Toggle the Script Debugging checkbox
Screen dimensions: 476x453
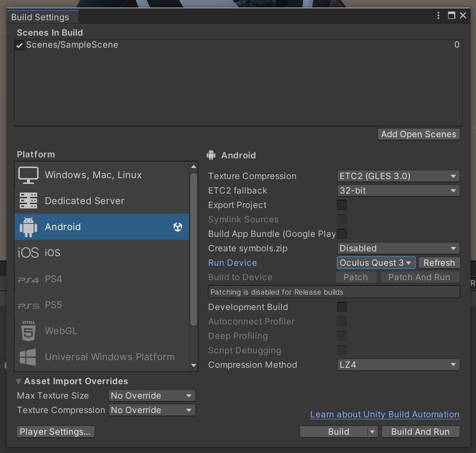point(342,350)
